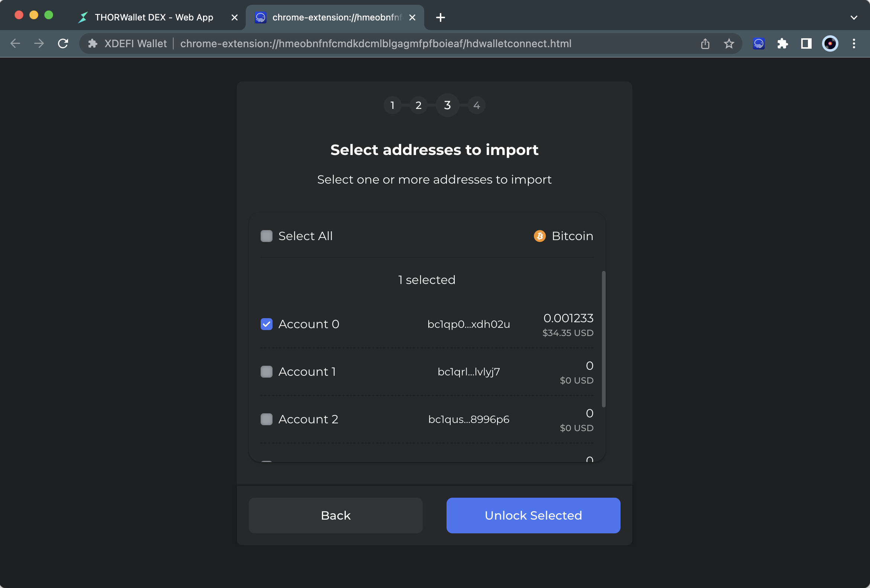Click step 2 in the progress indicator

[418, 106]
